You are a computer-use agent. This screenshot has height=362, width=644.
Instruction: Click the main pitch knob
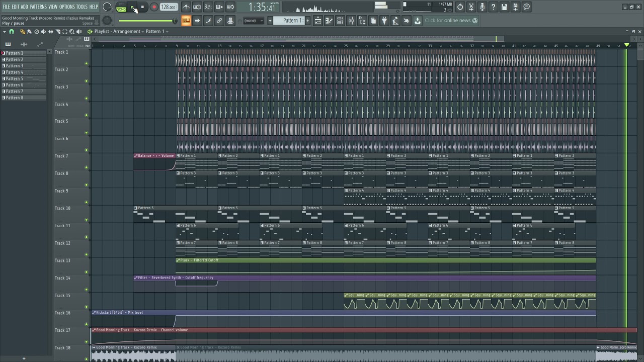(x=107, y=20)
